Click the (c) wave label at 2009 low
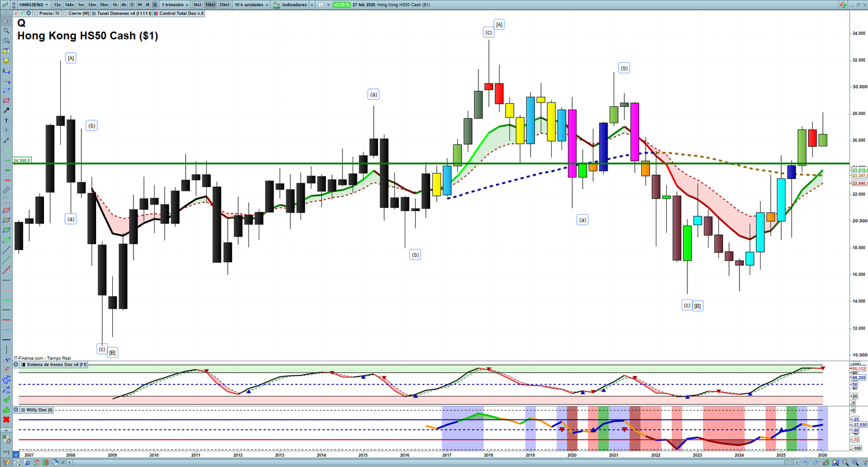Screen dimensions: 868x467 pyautogui.click(x=102, y=349)
